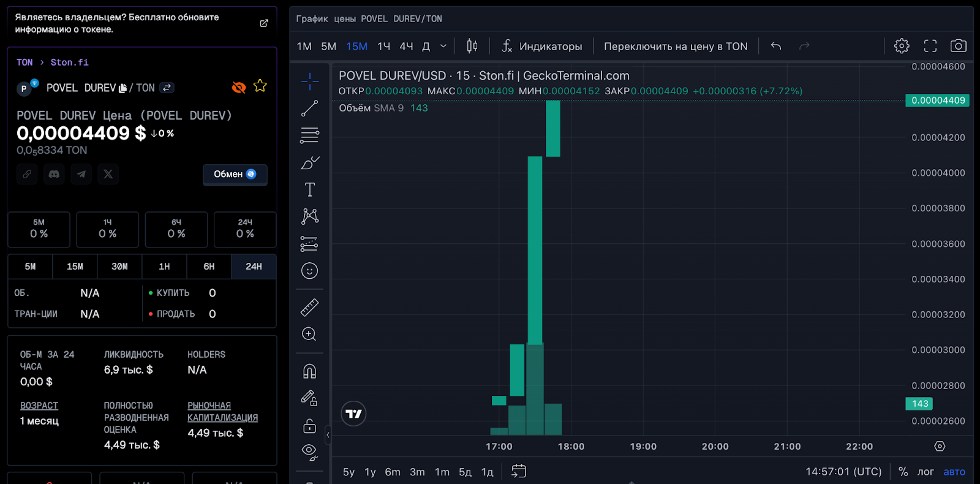
Task: Select the 6H stats tab
Action: click(209, 267)
